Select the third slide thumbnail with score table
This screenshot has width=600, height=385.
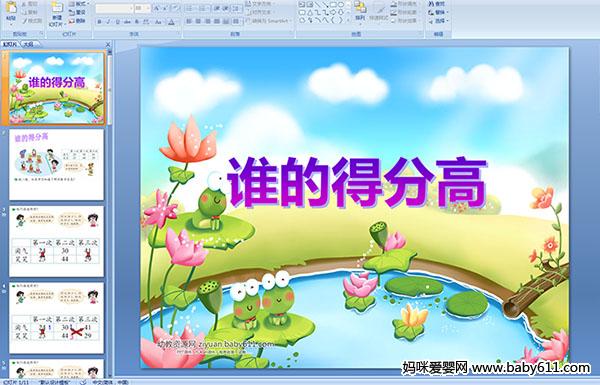pos(56,241)
